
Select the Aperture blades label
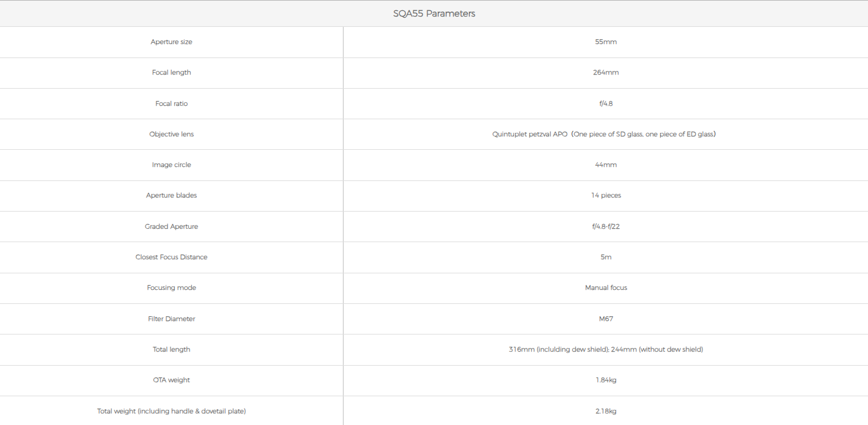[171, 195]
